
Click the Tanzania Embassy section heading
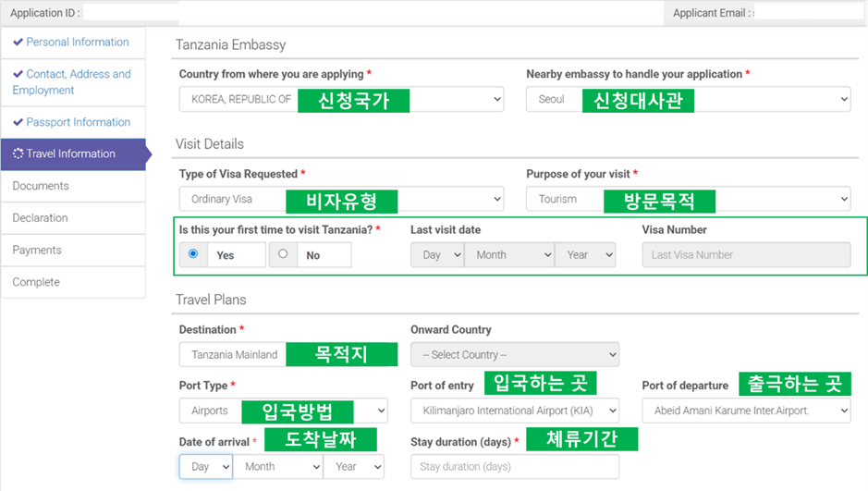pos(231,44)
